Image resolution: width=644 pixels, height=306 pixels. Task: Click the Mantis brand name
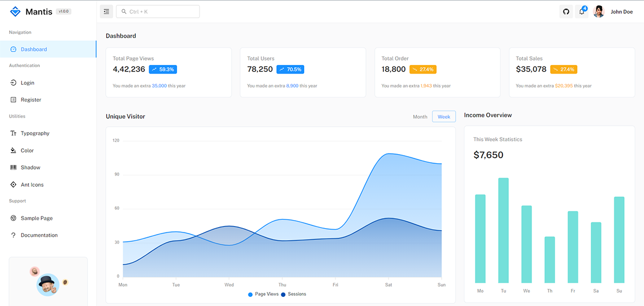point(39,11)
